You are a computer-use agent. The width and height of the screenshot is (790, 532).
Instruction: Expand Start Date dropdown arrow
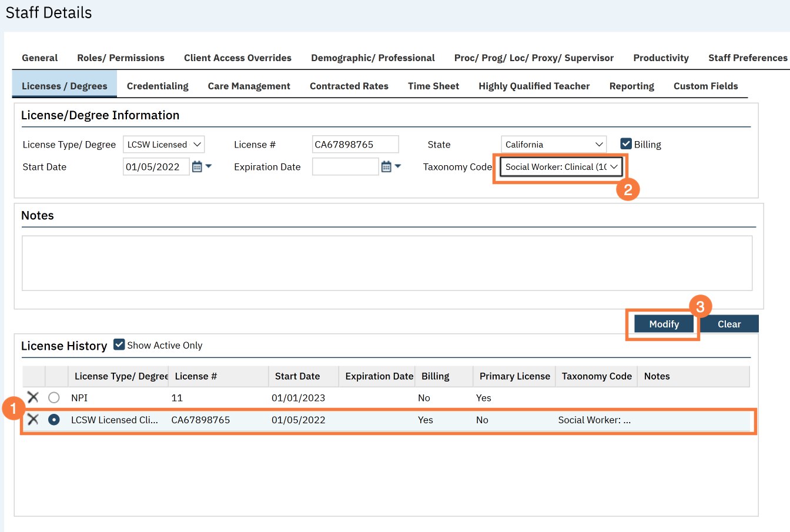209,166
